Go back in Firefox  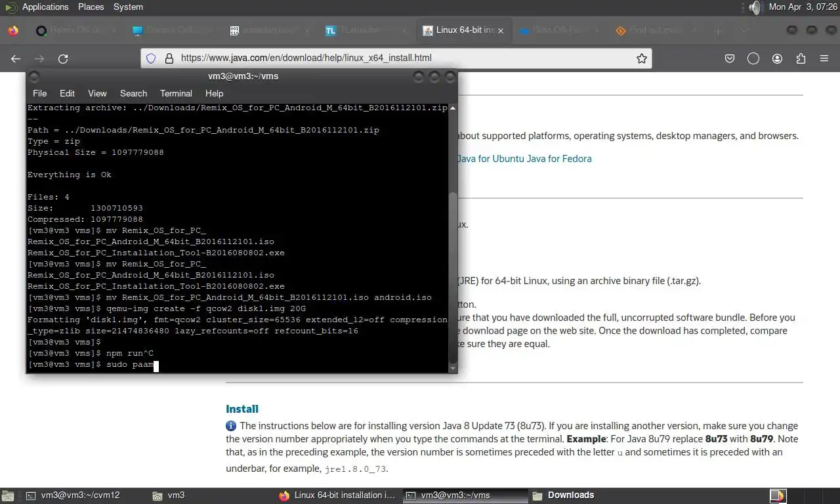click(16, 58)
